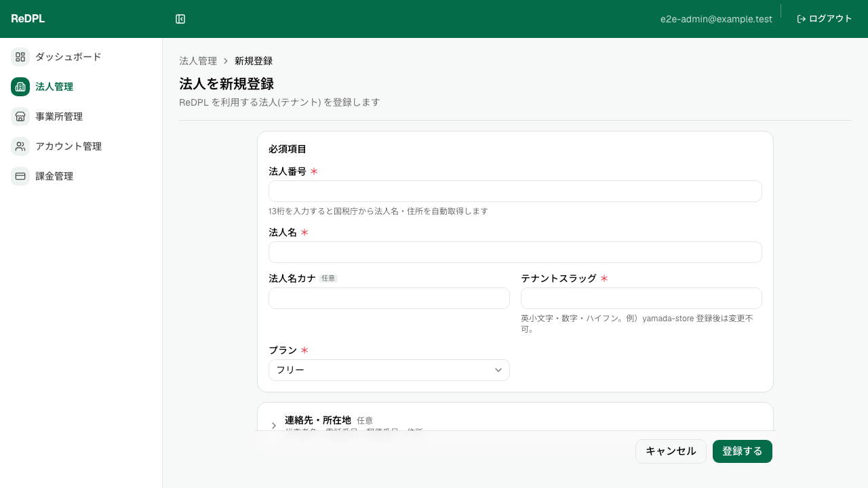
Task: Open the プラン dropdown showing フリー
Action: pos(389,370)
